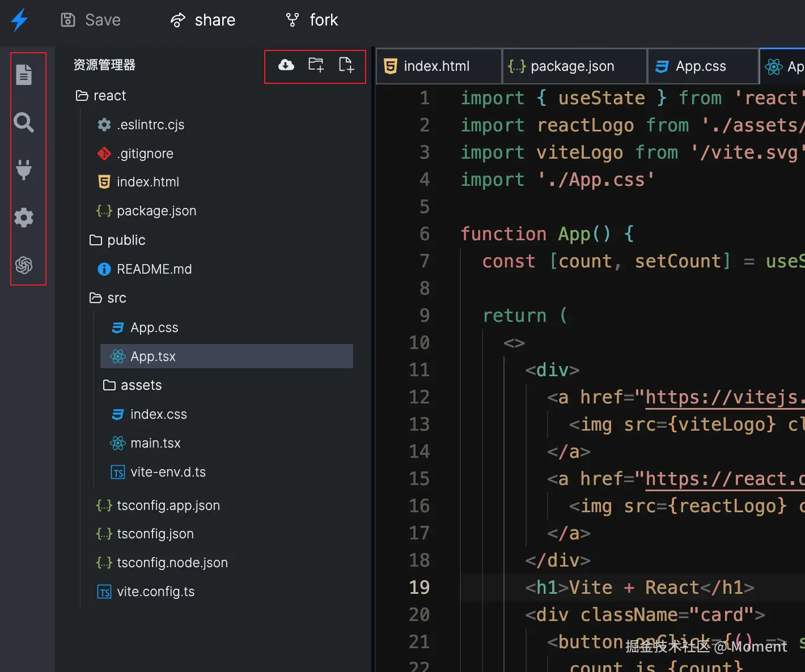This screenshot has width=805, height=672.
Task: Expand the public folder
Action: click(x=117, y=240)
